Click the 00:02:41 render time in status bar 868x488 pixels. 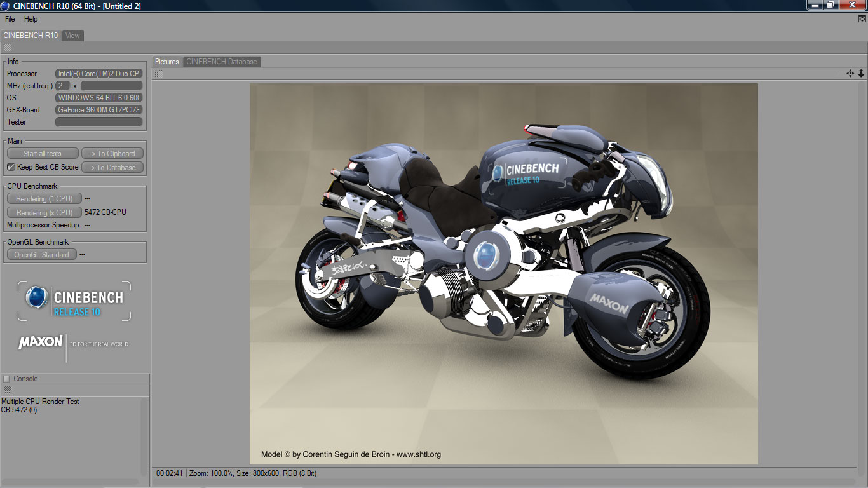[x=170, y=473]
